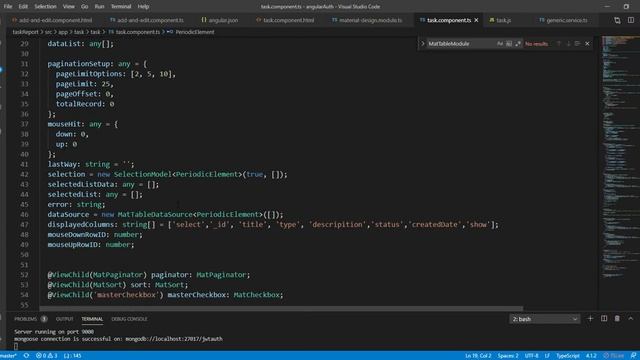Switch to task.component.html tab

(285, 20)
